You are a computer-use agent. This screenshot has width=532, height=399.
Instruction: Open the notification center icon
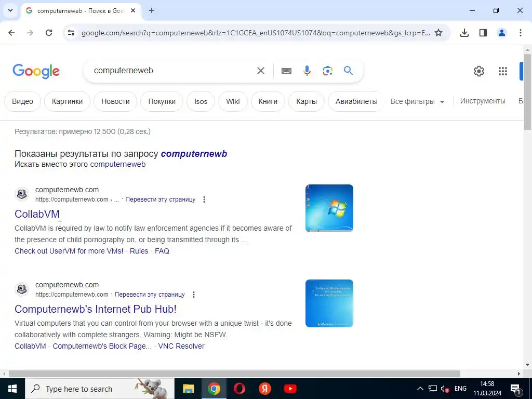tap(516, 389)
